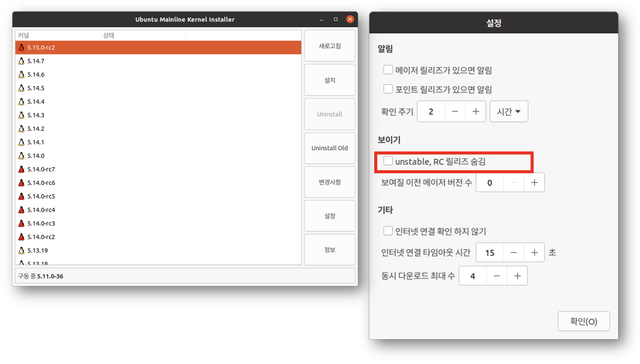Click the penguin icon beside kernel 5.13.19
640x364 pixels.
(21, 250)
